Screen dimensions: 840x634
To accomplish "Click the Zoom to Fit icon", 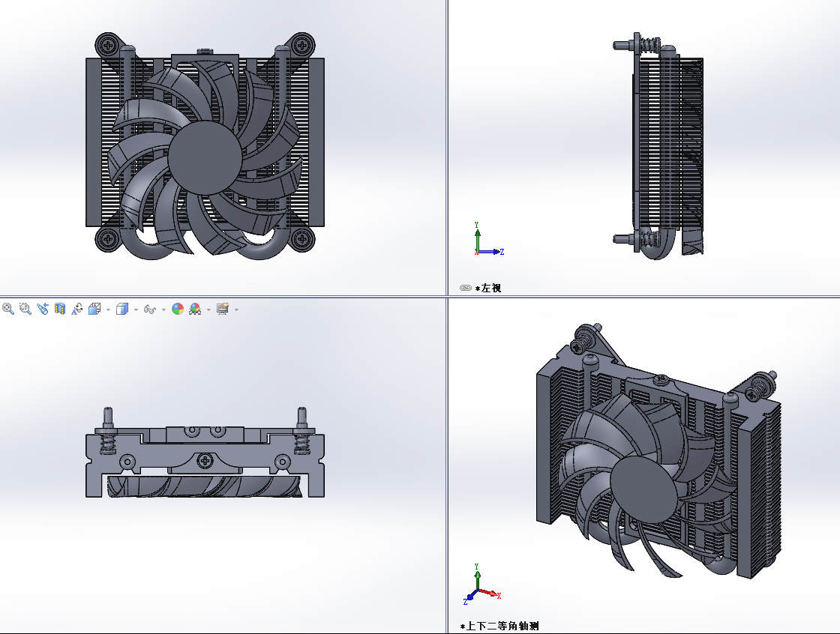I will coord(8,309).
